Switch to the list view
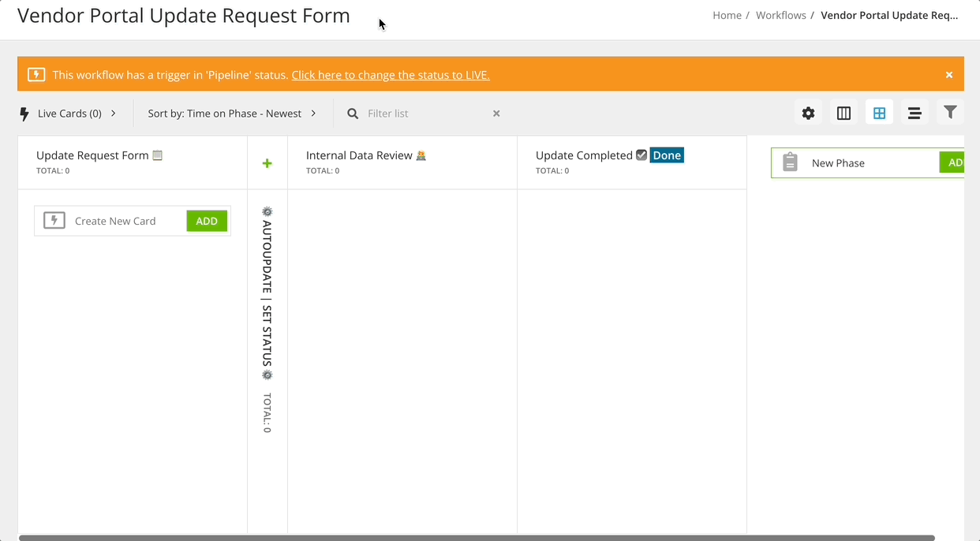This screenshot has height=541, width=980. (x=915, y=113)
